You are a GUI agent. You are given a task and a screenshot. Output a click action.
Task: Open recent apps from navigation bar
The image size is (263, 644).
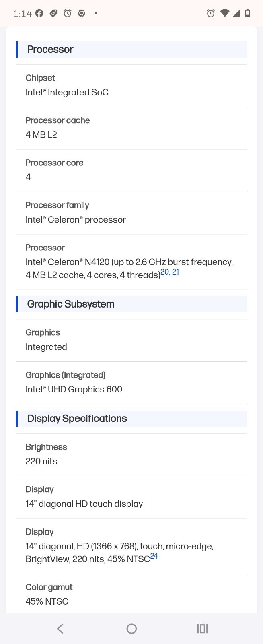[x=202, y=629]
